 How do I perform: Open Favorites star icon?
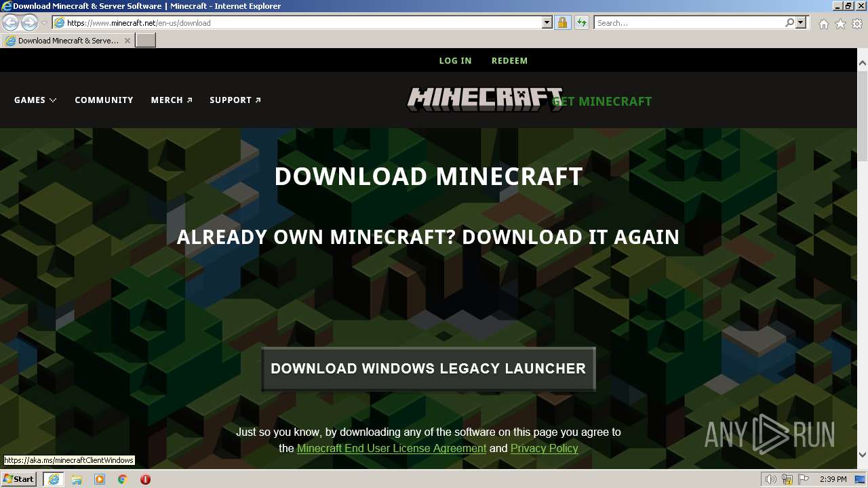coord(840,24)
